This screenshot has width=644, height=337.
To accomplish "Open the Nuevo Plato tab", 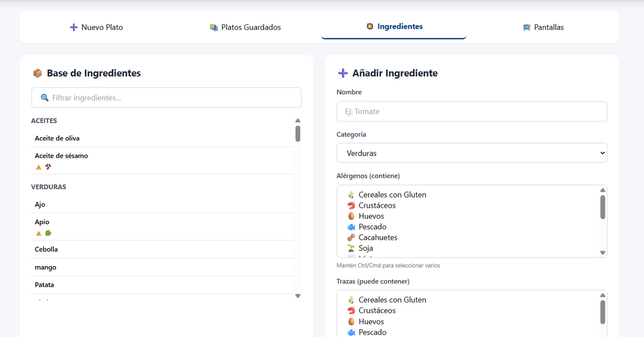I will pos(97,27).
